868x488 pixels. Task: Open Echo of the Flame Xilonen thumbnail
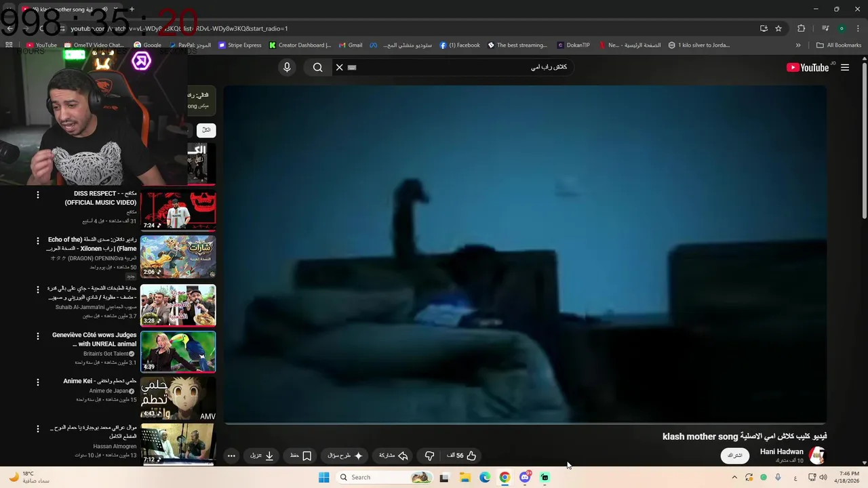point(178,256)
